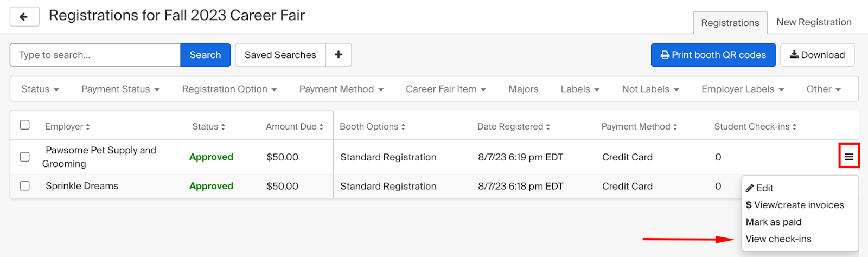Expand the Employer Labels filter
Viewport: 868px width, 257px height.
tap(743, 89)
